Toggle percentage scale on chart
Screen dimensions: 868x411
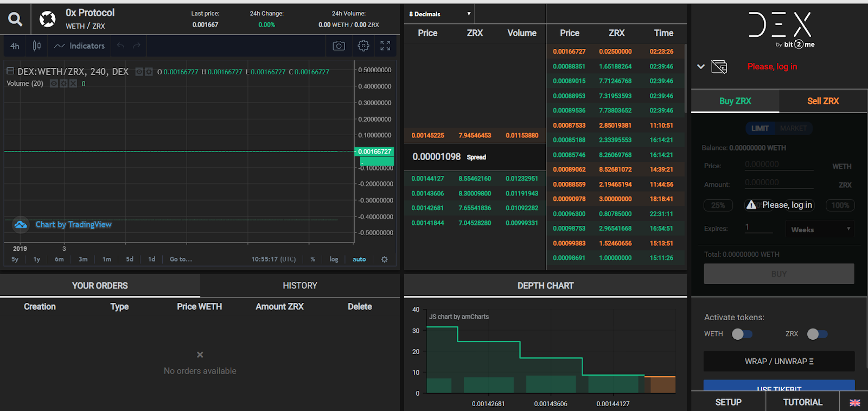[x=312, y=260]
